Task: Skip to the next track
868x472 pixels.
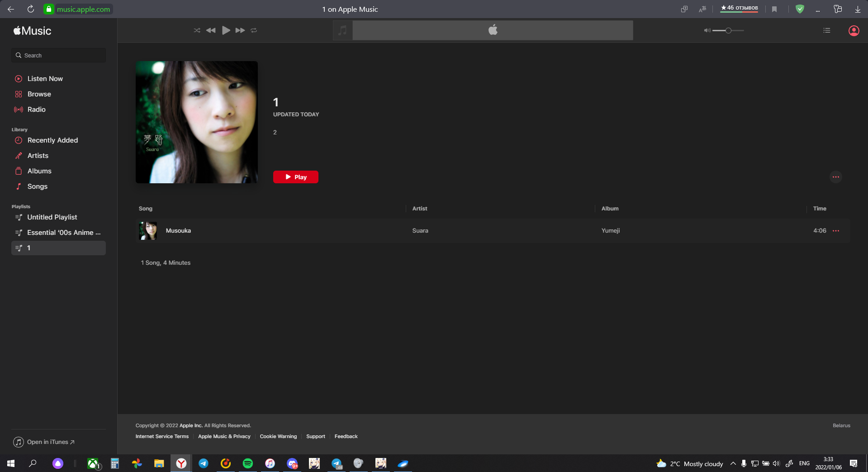Action: click(240, 30)
